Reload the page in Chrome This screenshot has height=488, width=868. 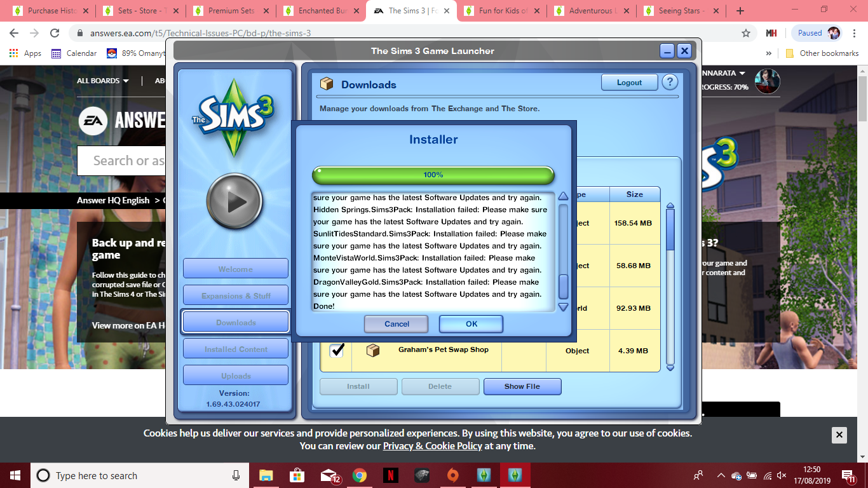(x=55, y=33)
